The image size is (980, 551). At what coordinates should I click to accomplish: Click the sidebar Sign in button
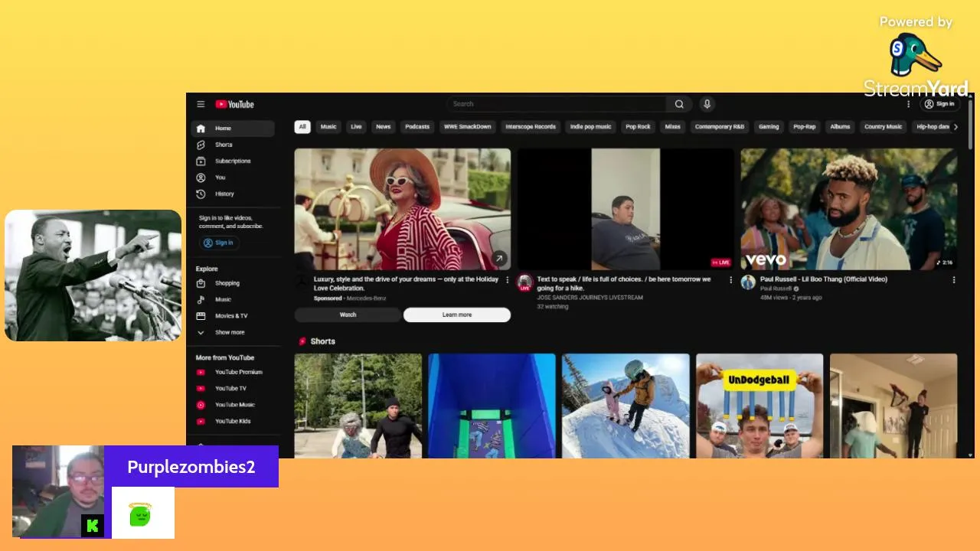click(x=219, y=243)
